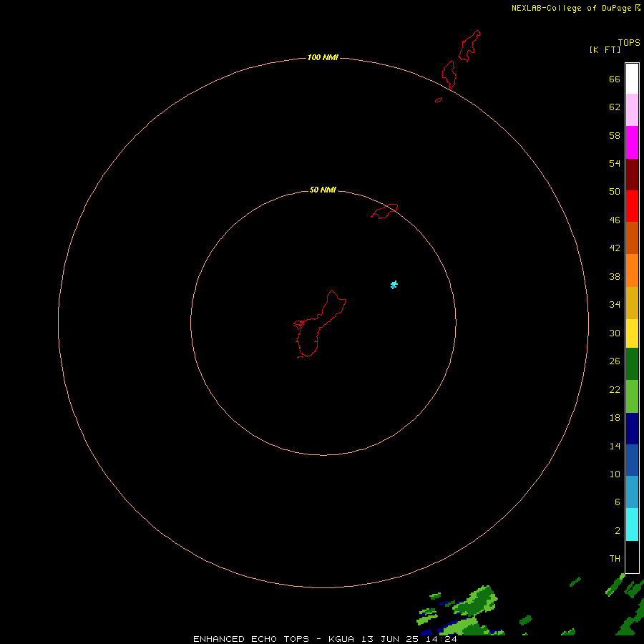
Task: Click the '50' legend value
Action: pos(615,191)
